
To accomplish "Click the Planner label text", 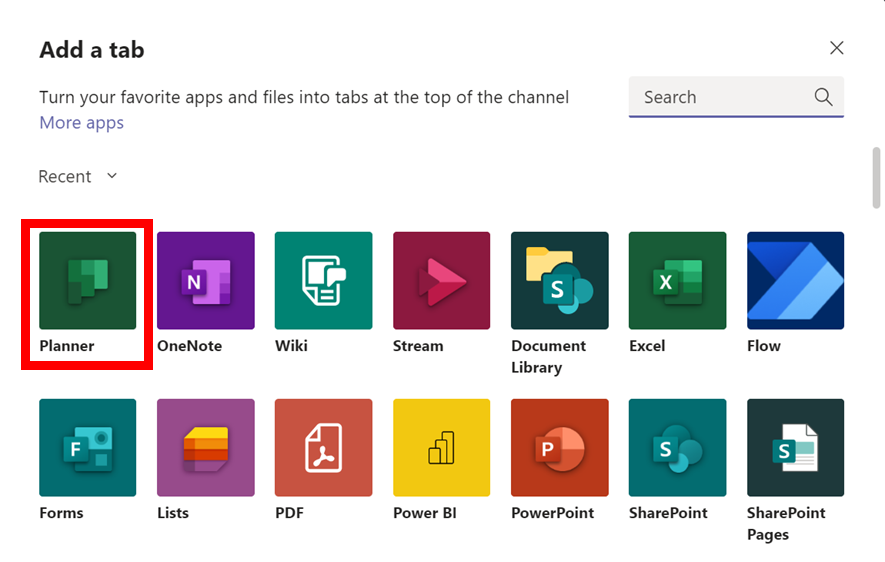I will coord(67,346).
